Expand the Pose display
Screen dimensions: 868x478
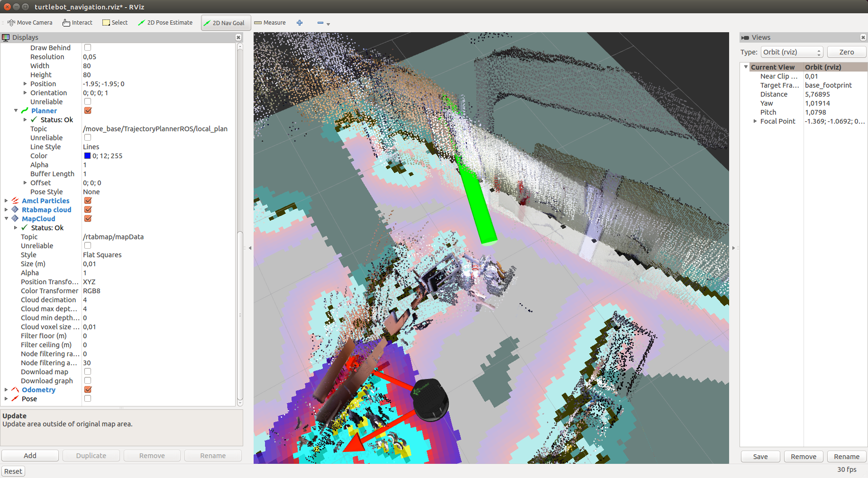point(6,399)
